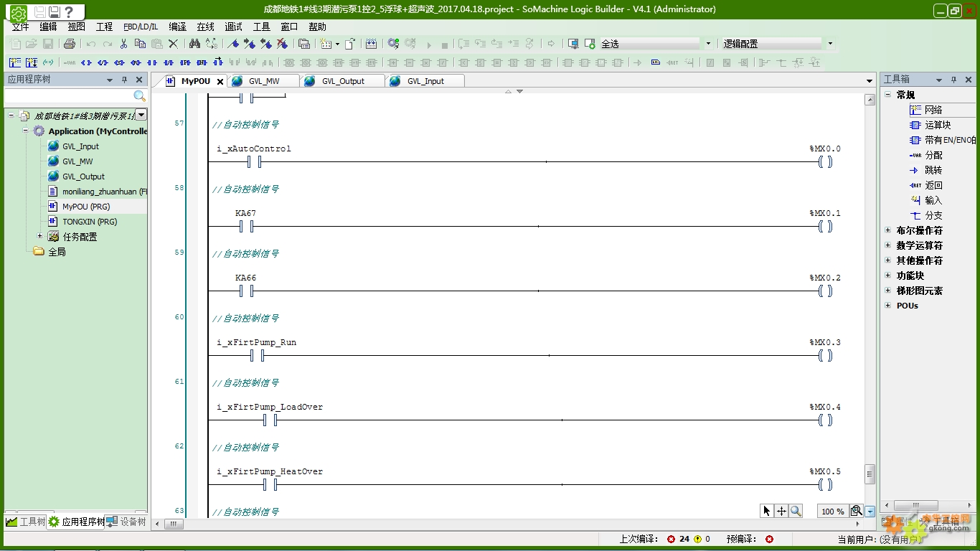Image resolution: width=980 pixels, height=551 pixels.
Task: Switch to the GVL_Output tab
Action: 343,81
